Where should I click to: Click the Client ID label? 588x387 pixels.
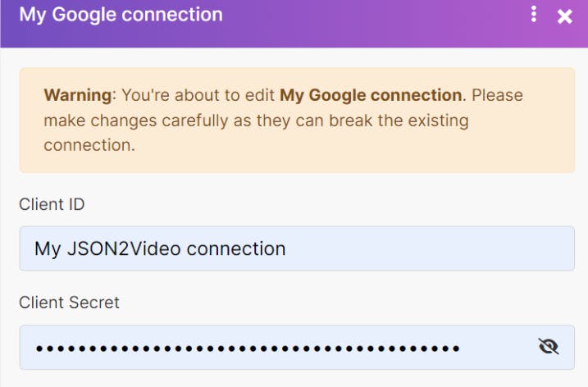pos(52,205)
